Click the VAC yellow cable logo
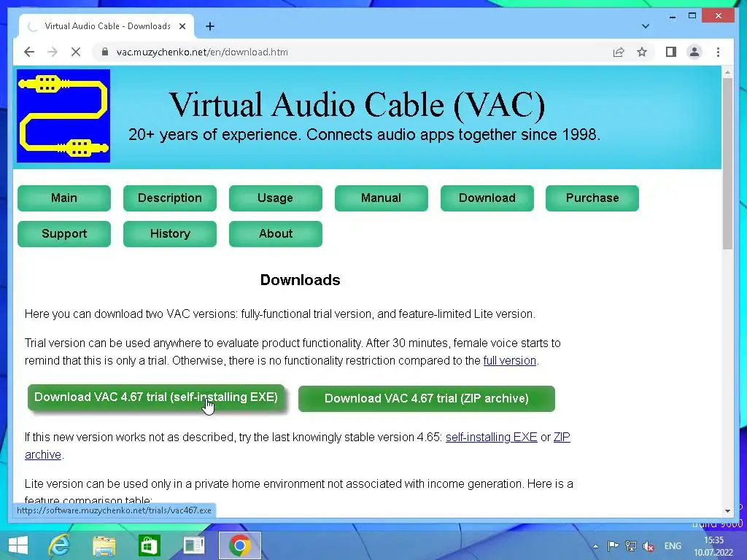Viewport: 747px width, 560px height. 63,116
